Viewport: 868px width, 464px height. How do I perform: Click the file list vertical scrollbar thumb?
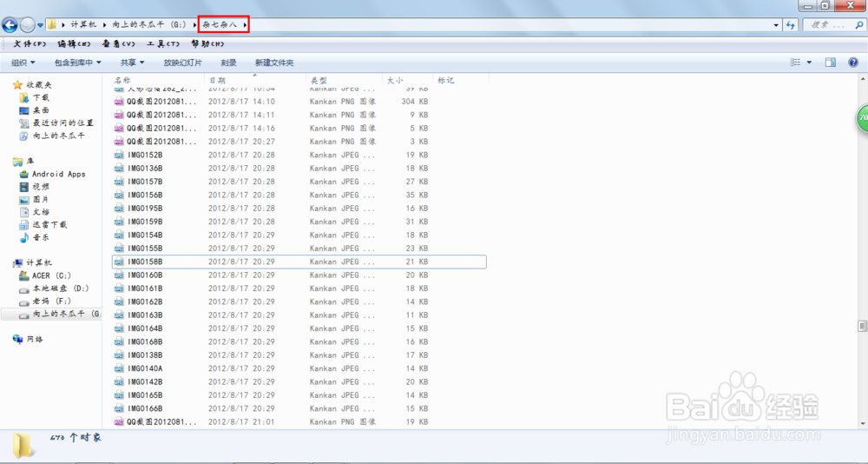(863, 326)
